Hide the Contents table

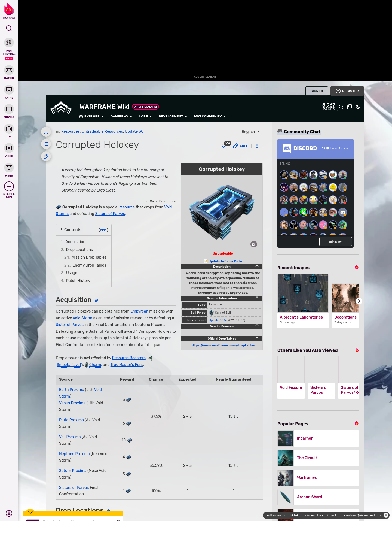[x=103, y=230]
